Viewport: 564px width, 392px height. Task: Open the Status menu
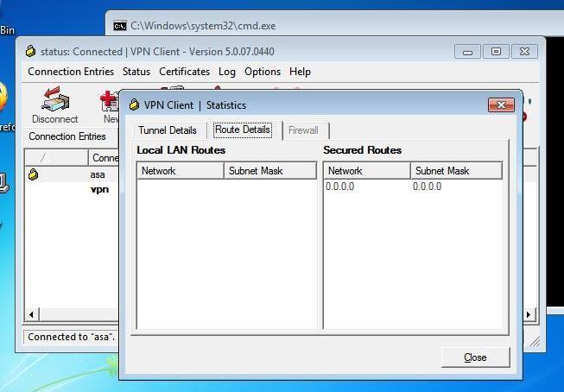point(136,72)
